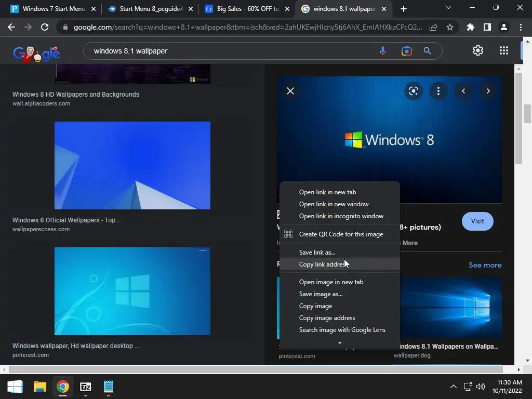Open preview panel more options dots

(438, 91)
